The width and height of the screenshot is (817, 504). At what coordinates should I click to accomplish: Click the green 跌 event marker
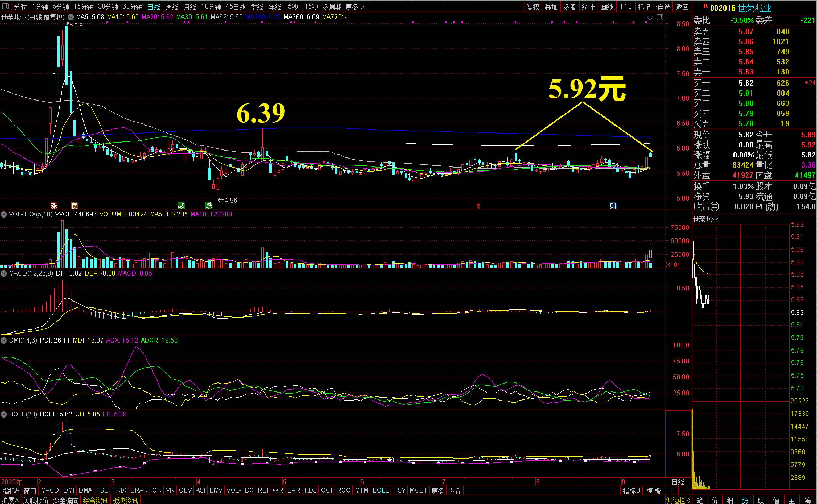coord(209,206)
